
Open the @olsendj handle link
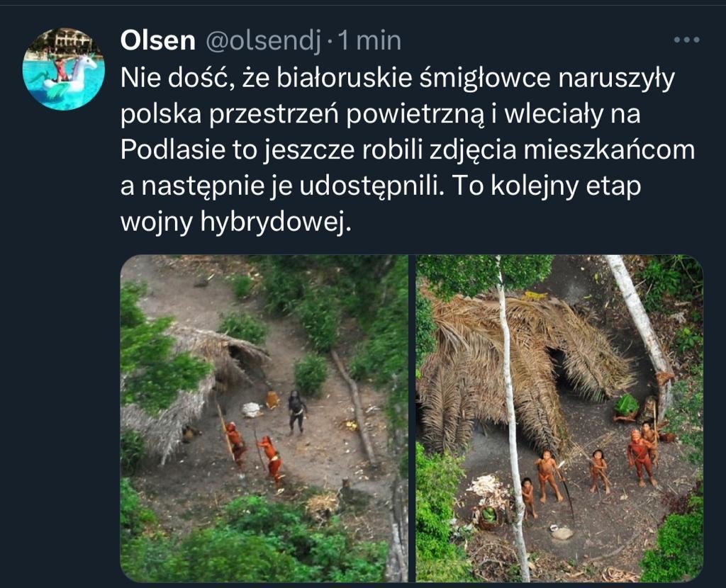[263, 41]
